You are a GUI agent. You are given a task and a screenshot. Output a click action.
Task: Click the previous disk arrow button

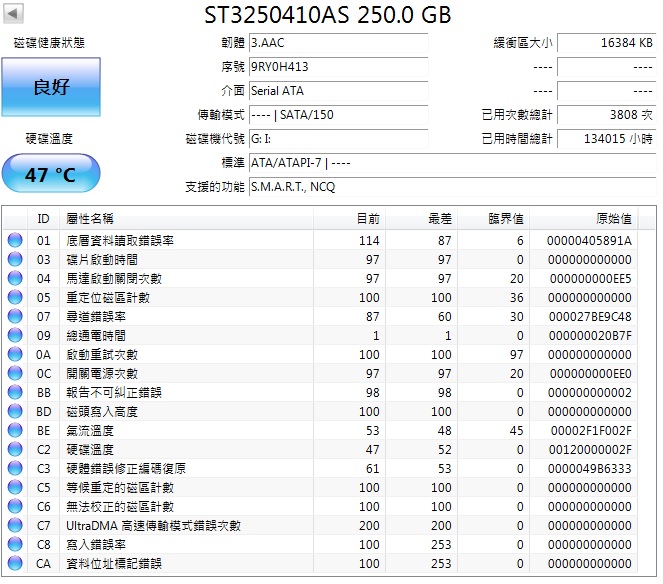(x=14, y=14)
